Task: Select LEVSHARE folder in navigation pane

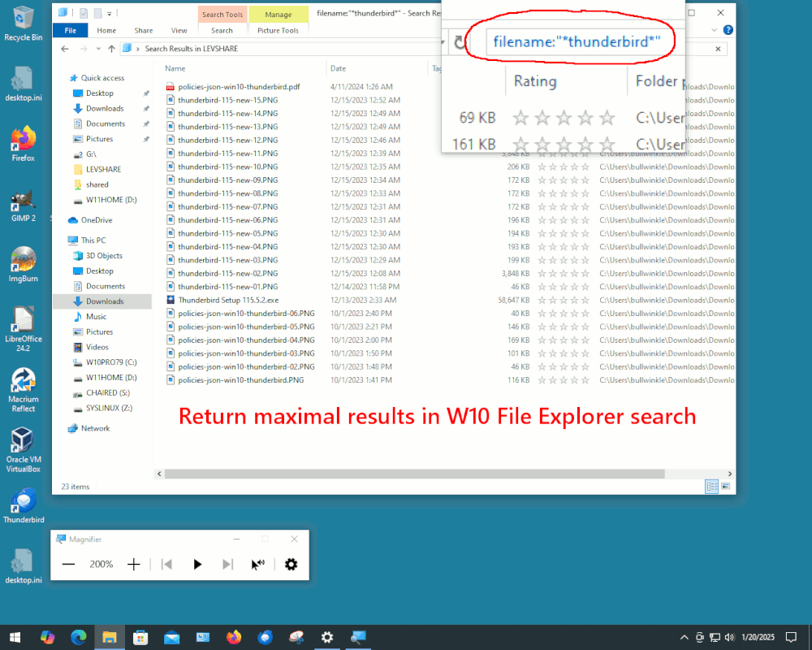Action: tap(104, 170)
